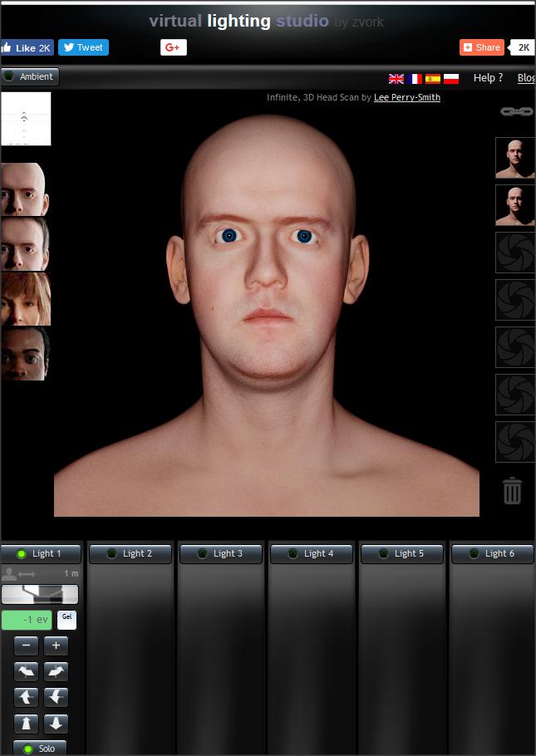Click the seventh snapshot slot shutter icon
This screenshot has width=536, height=756.
tap(514, 442)
